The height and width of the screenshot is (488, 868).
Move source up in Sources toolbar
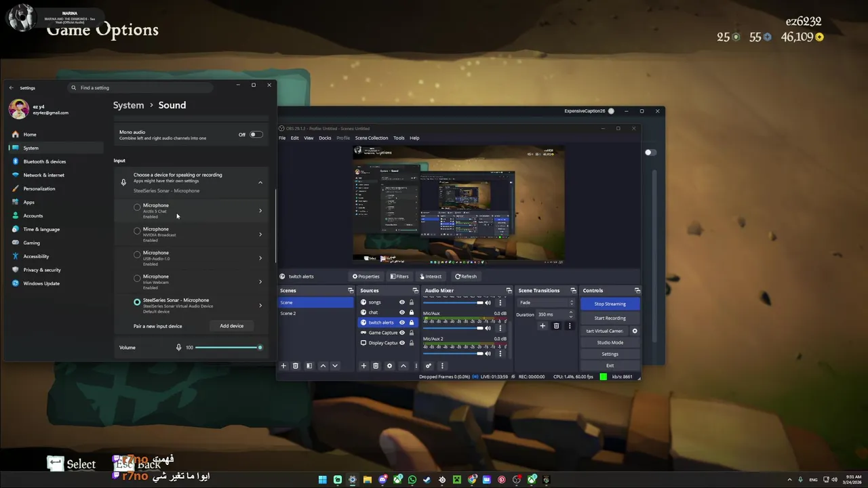point(403,366)
